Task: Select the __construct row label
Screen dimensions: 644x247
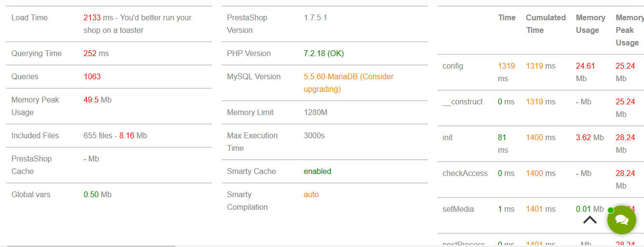Action: point(462,102)
